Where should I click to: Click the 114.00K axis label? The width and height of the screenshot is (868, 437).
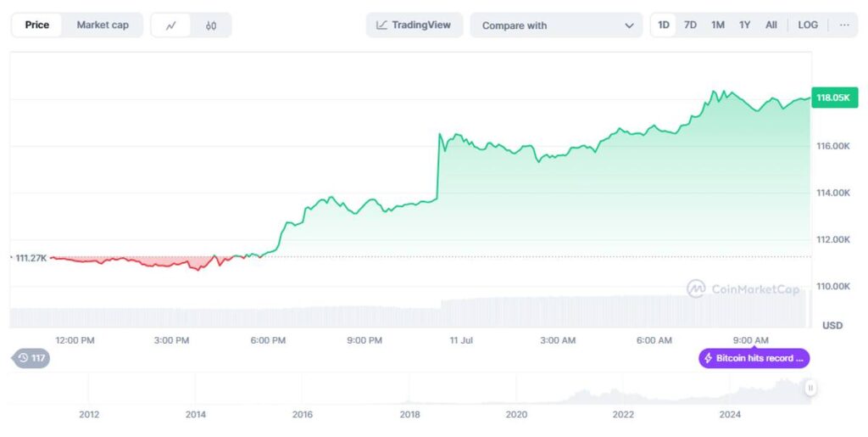[x=832, y=193]
